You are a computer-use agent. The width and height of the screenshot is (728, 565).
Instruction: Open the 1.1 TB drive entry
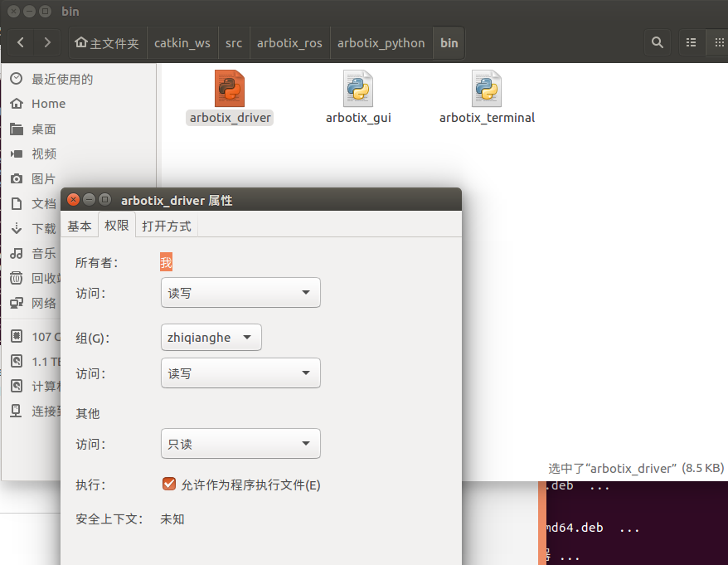(37, 361)
